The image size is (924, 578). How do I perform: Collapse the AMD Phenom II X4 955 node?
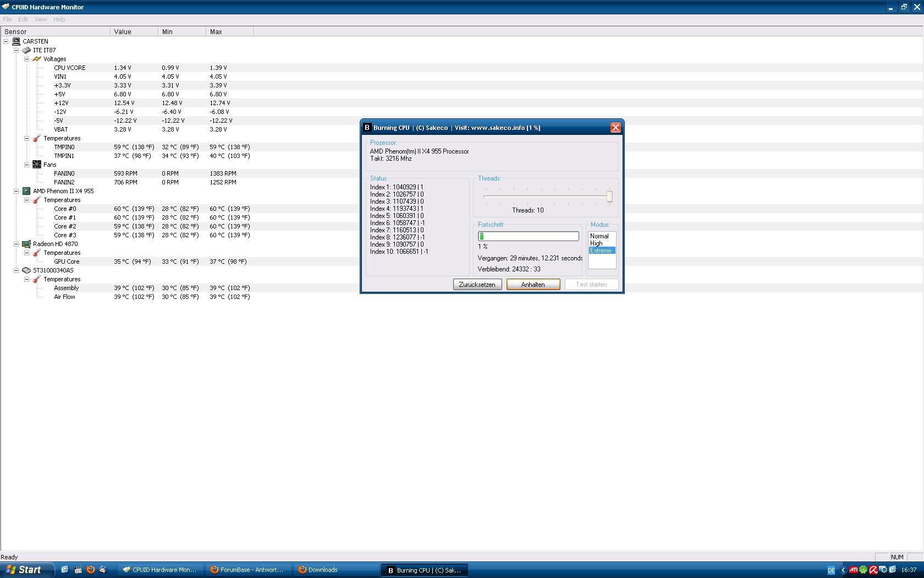(16, 191)
